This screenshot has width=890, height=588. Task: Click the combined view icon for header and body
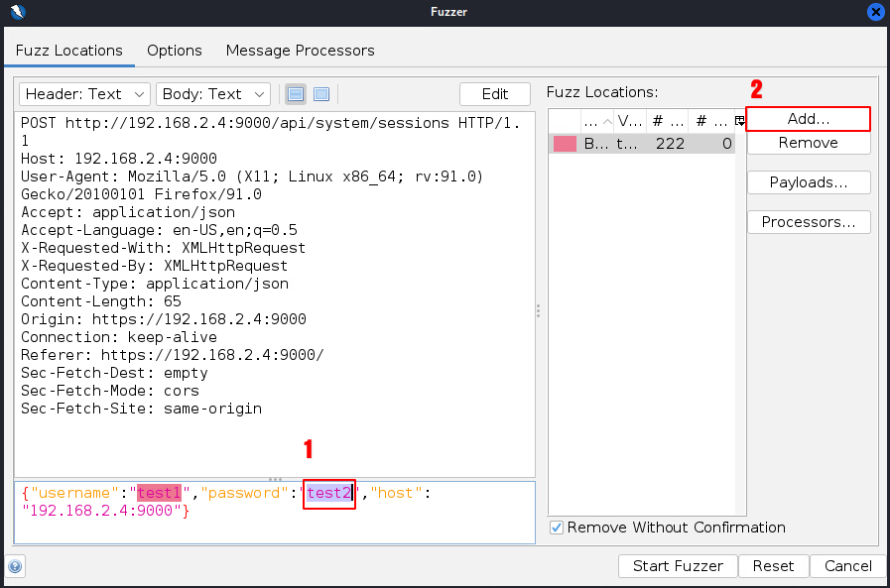[321, 94]
